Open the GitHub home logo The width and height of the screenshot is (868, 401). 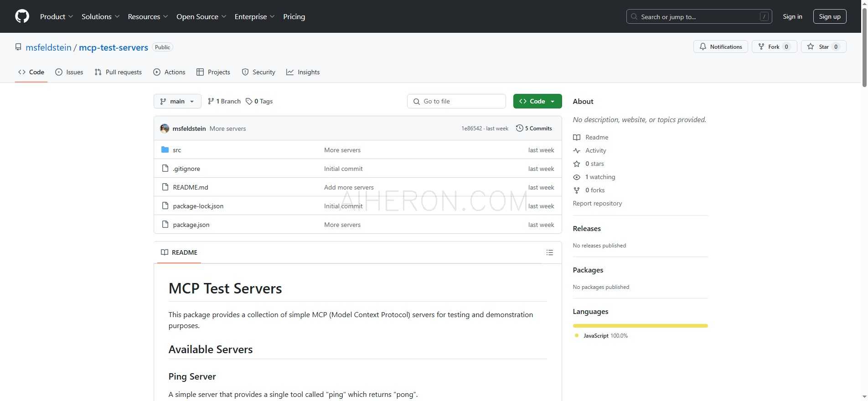(x=22, y=16)
